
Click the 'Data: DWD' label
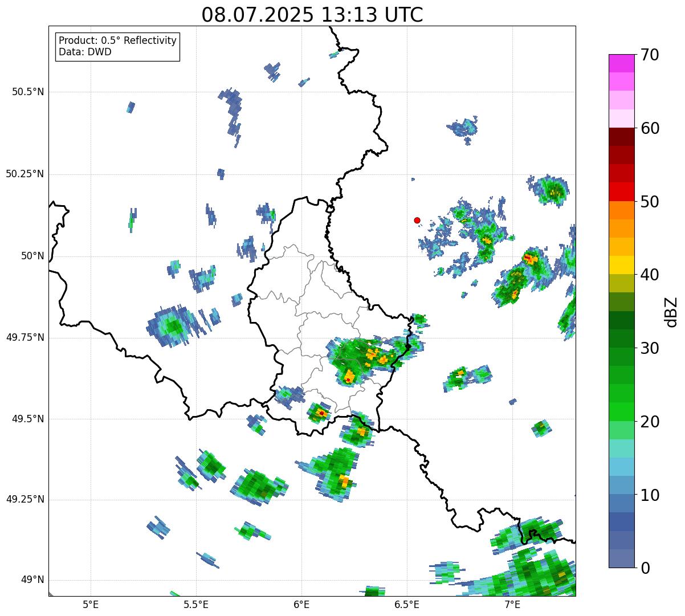pyautogui.click(x=85, y=52)
